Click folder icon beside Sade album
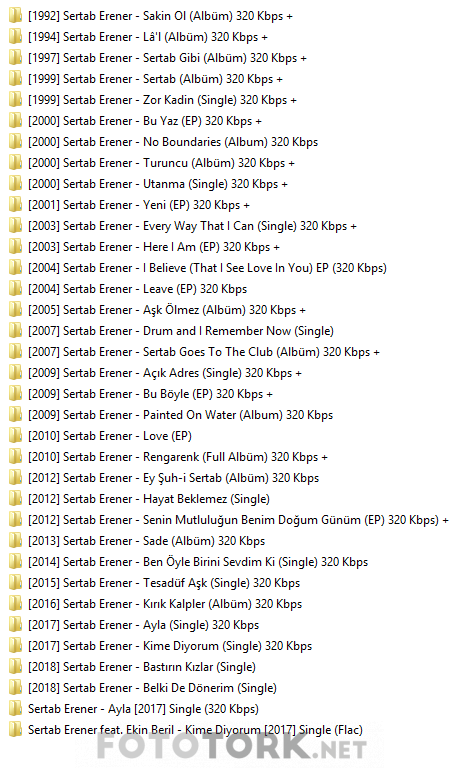Screen dimensions: 459x778 coord(15,541)
